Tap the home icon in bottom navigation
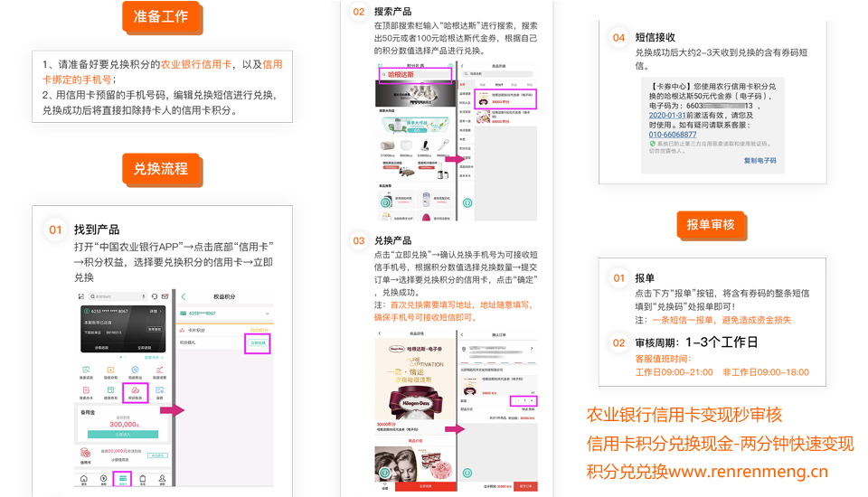 83,479
